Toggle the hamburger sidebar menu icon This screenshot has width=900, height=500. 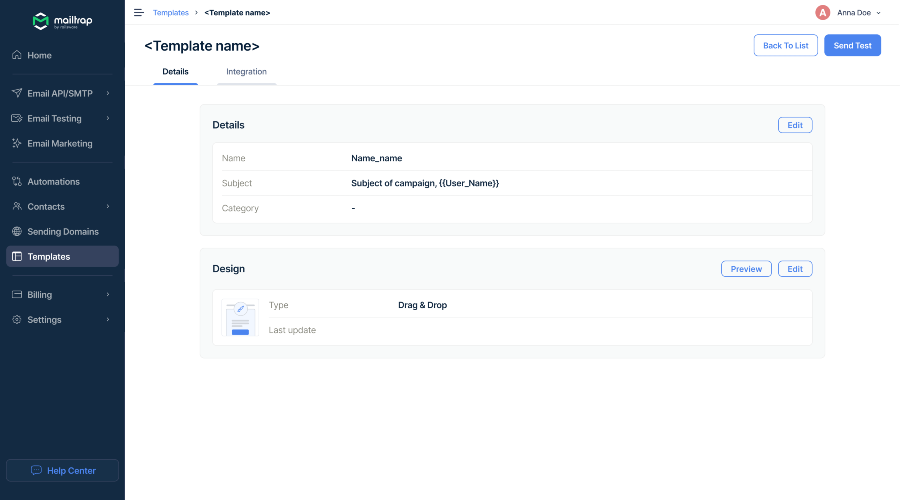click(x=139, y=13)
